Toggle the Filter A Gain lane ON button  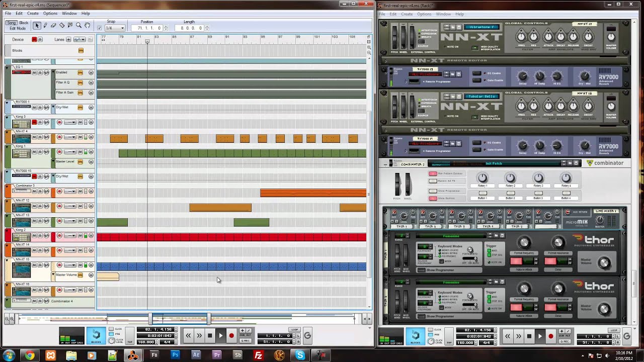click(x=80, y=93)
